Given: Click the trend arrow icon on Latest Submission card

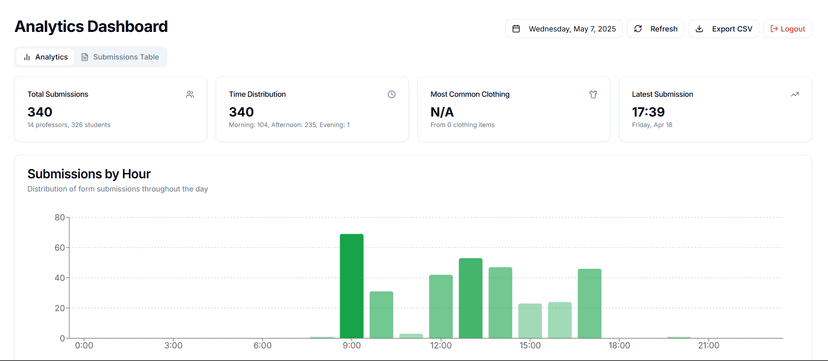Looking at the screenshot, I should click(795, 94).
